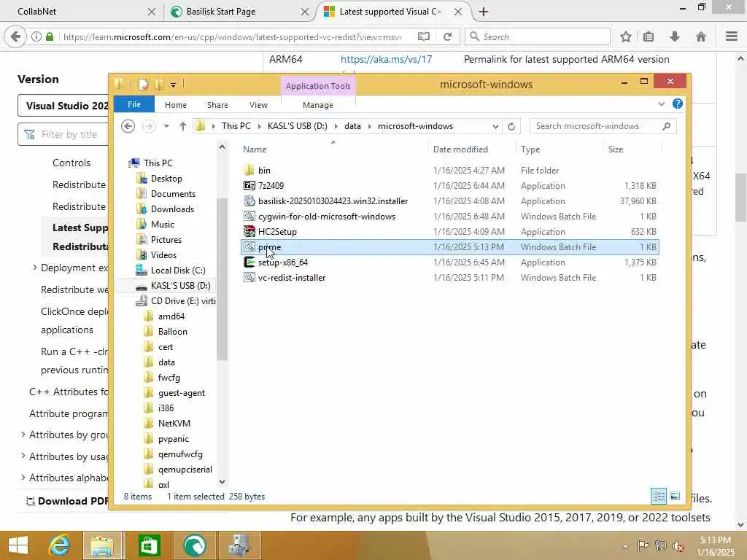Viewport: 747px width, 560px height.
Task: Switch to Basilisk Start Page tab
Action: click(x=239, y=12)
